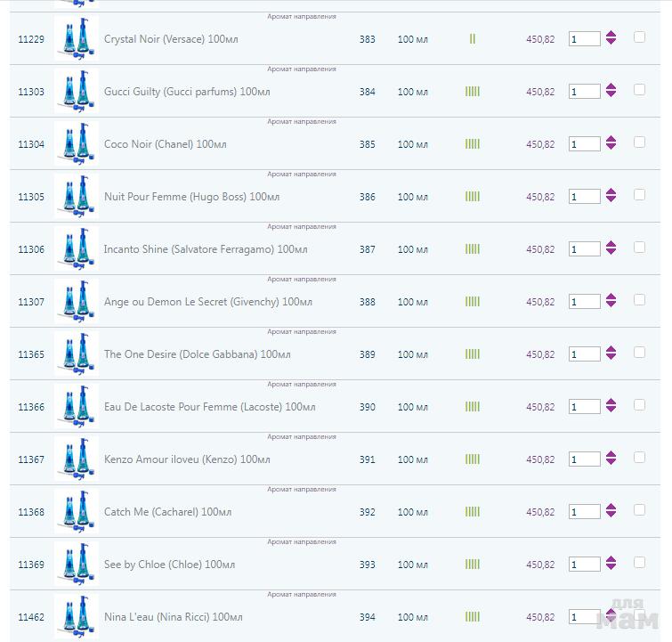Screen dimensions: 672x642
Task: Click the Coco Noir (Chanel) bottle image
Action: pyautogui.click(x=76, y=144)
